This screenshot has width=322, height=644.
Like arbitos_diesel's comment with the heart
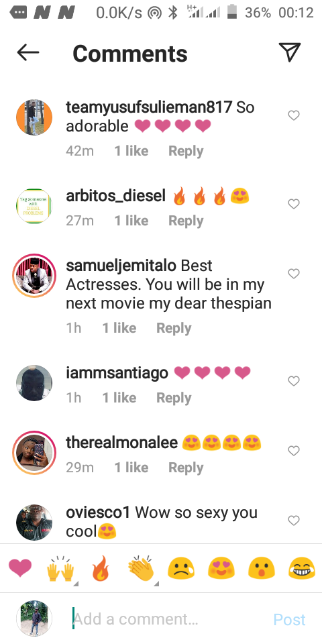[x=294, y=204]
